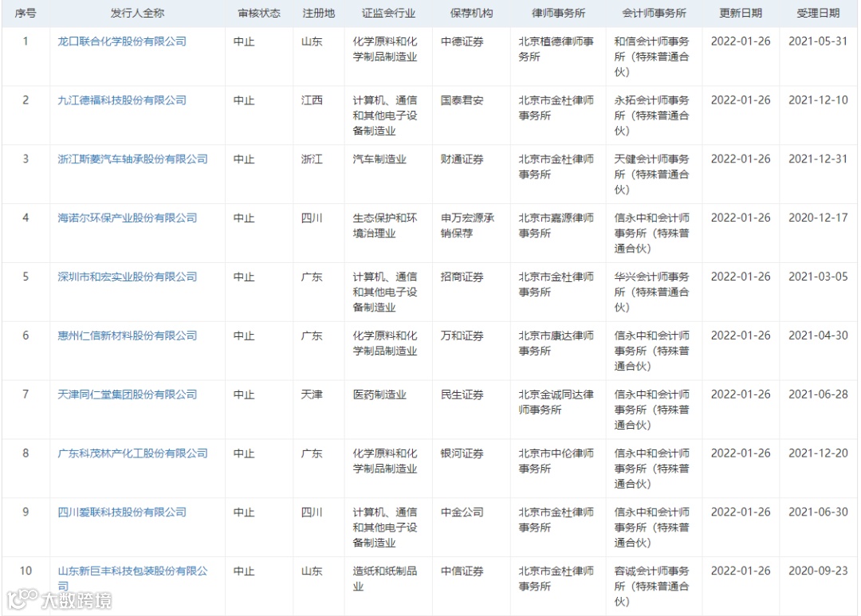861x616 pixels.
Task: Open 浙江斯菱汽车轴承股份有限公司 link
Action: 133,159
